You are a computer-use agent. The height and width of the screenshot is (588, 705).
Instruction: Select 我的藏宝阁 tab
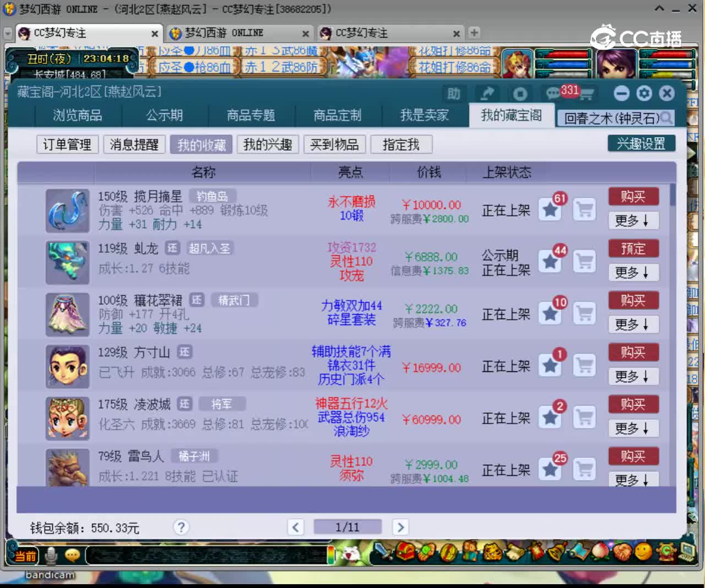[x=512, y=116]
